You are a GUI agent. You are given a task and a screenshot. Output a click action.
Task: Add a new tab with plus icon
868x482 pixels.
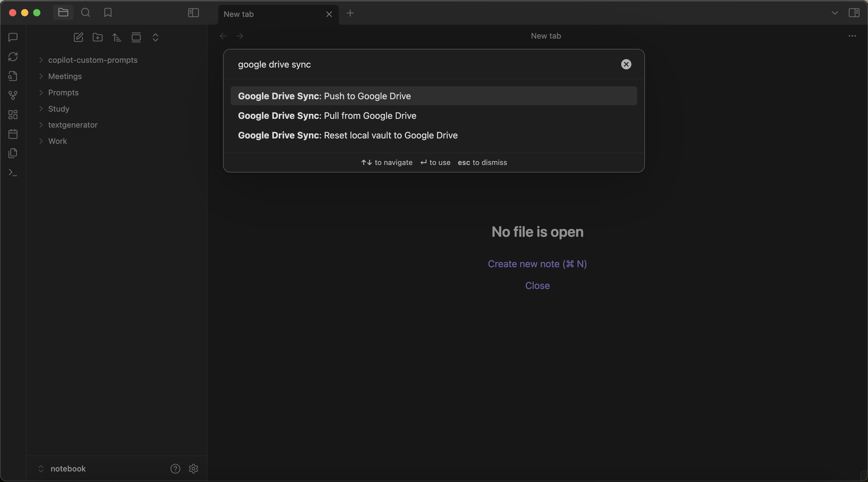350,13
